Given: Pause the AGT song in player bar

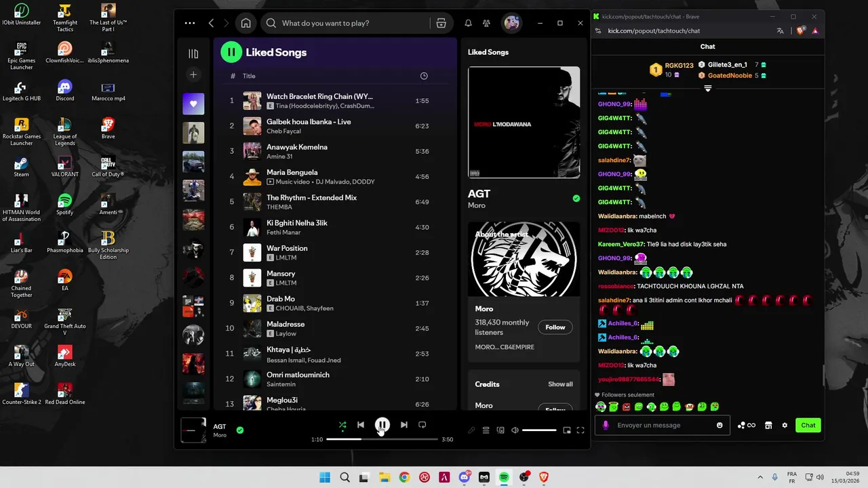Looking at the screenshot, I should (382, 425).
